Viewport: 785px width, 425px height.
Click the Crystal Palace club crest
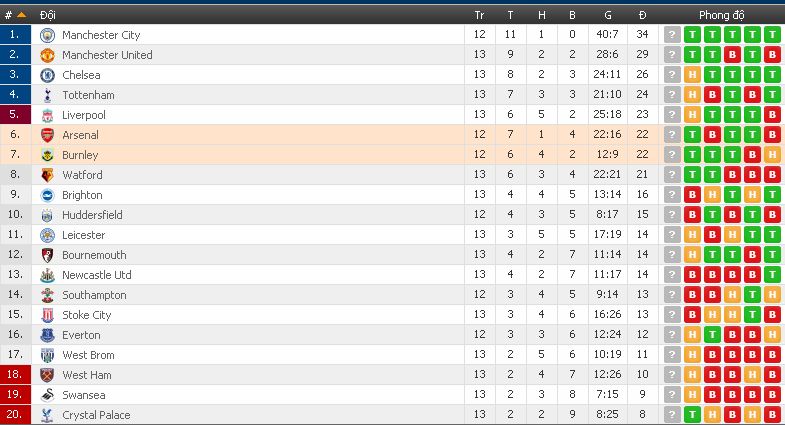click(x=47, y=415)
